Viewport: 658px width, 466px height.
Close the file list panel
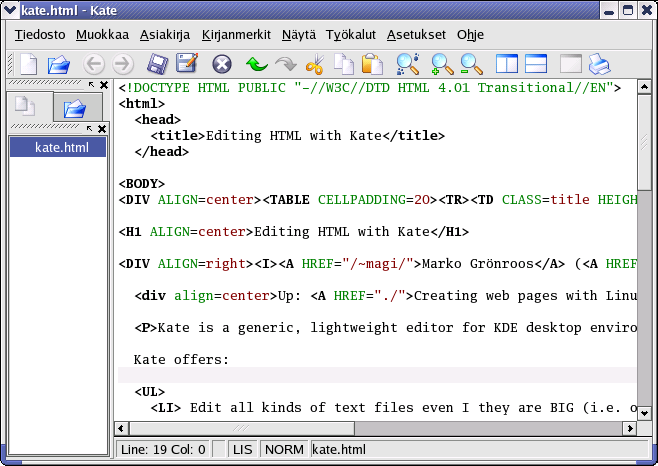[102, 129]
